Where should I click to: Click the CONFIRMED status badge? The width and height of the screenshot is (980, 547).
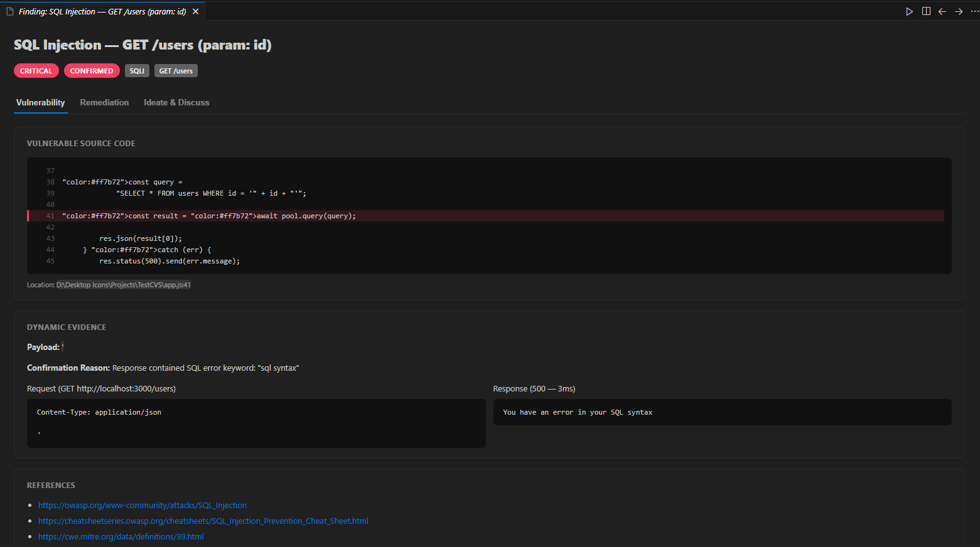[92, 71]
